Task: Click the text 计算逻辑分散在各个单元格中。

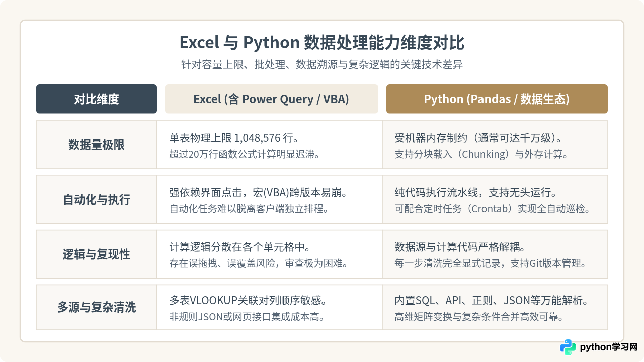Action: [239, 247]
